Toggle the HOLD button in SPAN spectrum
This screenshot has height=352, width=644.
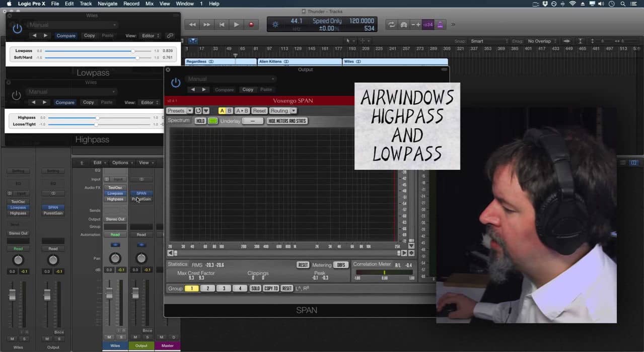pyautogui.click(x=200, y=121)
